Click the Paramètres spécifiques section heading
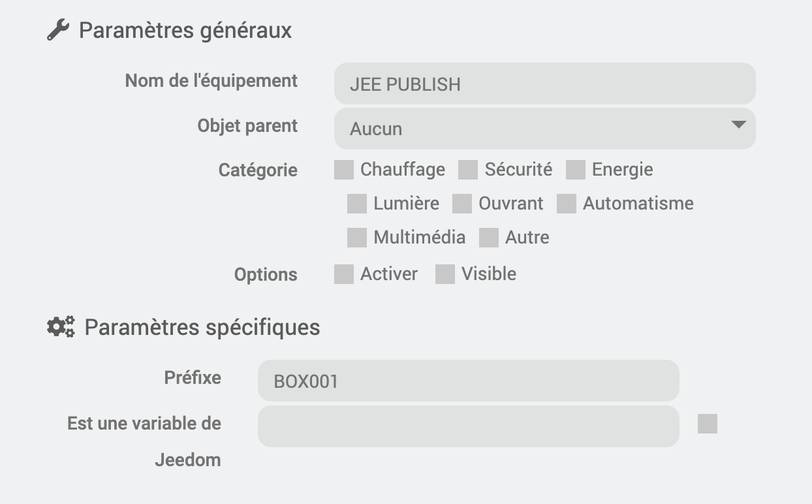 point(202,327)
